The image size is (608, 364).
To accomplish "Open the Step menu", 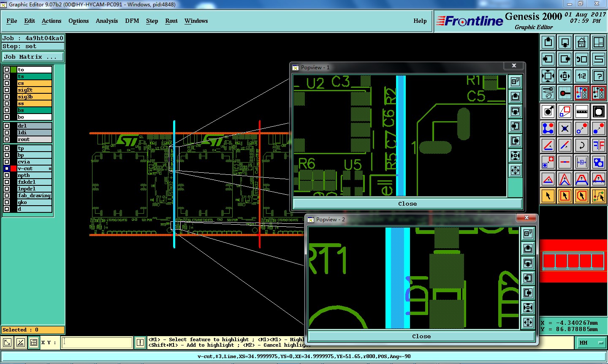I will pos(152,21).
